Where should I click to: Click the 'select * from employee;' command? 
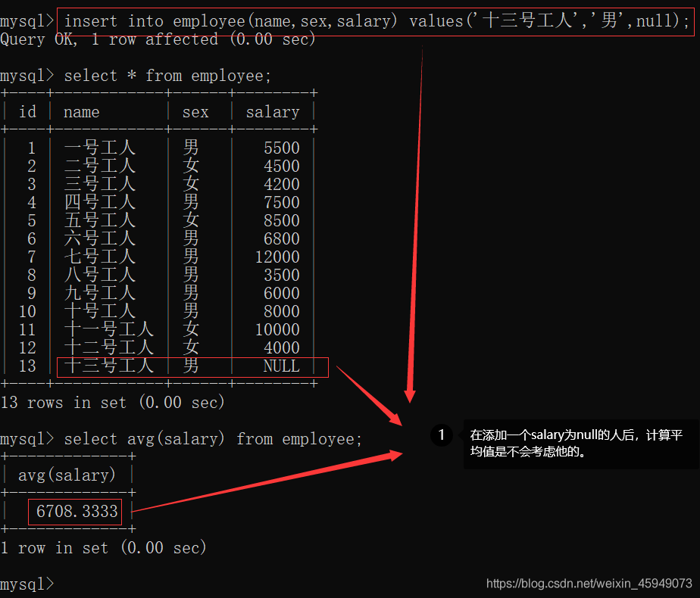pos(167,76)
